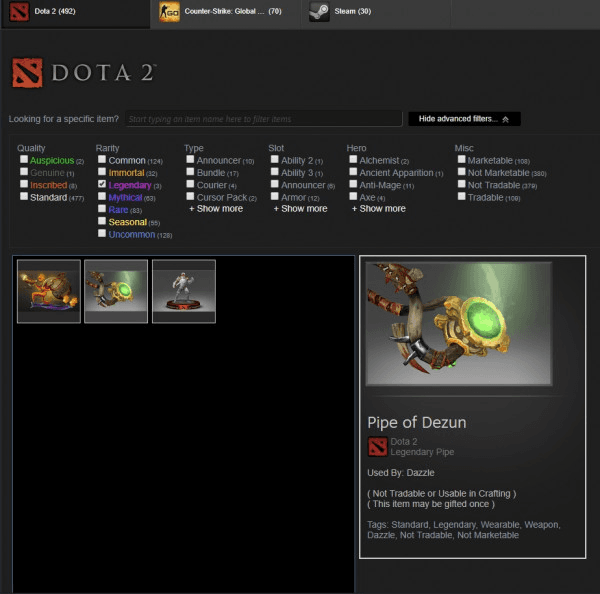Check the Cursor Pack type filter
The width and height of the screenshot is (600, 594).
[x=190, y=196]
